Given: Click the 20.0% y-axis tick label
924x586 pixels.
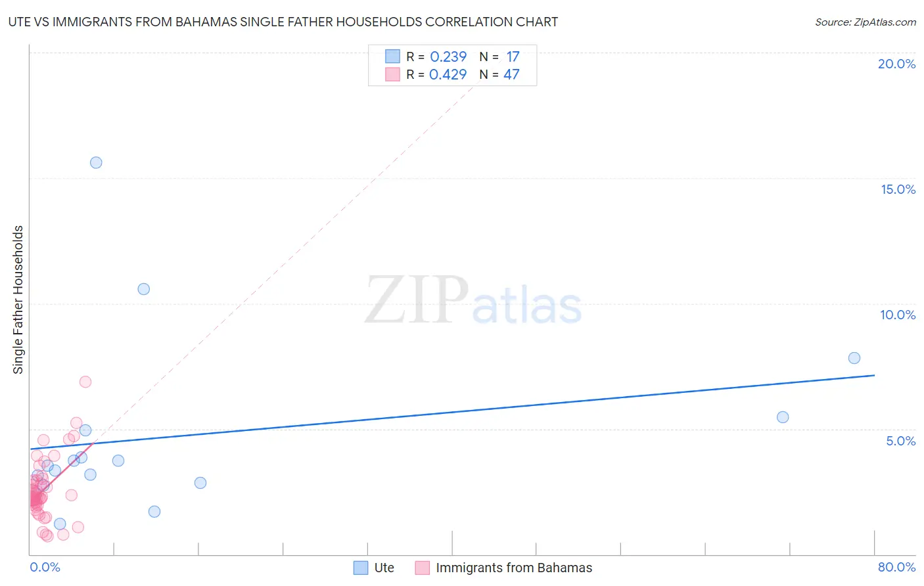Looking at the screenshot, I should [896, 64].
